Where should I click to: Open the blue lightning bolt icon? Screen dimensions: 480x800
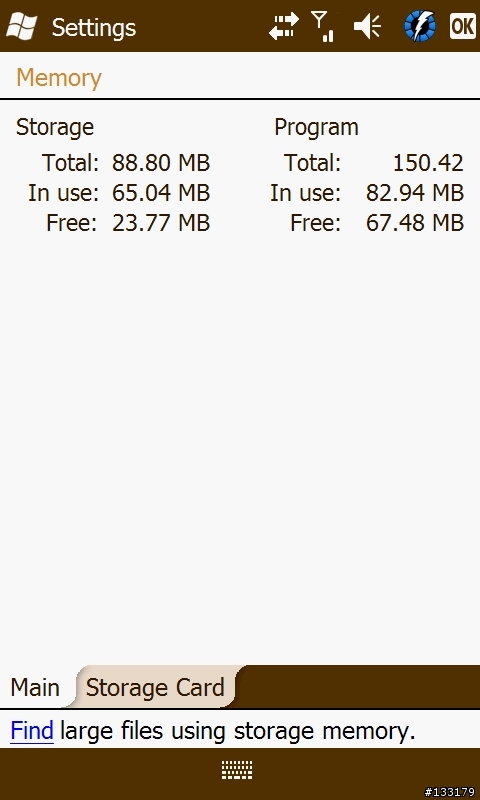point(420,26)
